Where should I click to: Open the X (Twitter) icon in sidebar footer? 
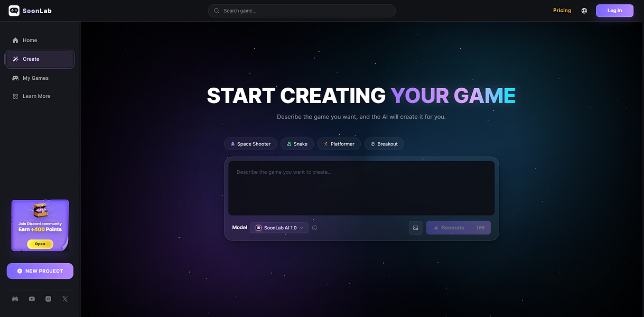coord(65,299)
